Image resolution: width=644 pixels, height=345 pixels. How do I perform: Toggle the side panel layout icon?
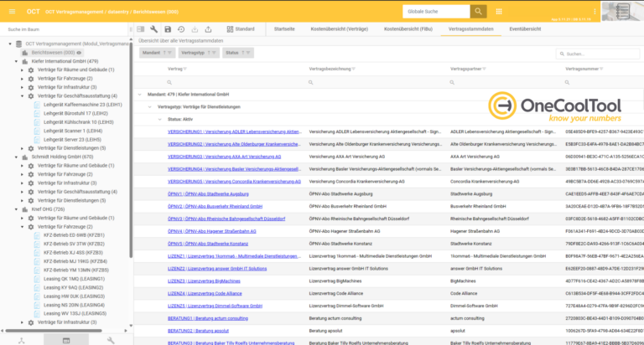141,29
